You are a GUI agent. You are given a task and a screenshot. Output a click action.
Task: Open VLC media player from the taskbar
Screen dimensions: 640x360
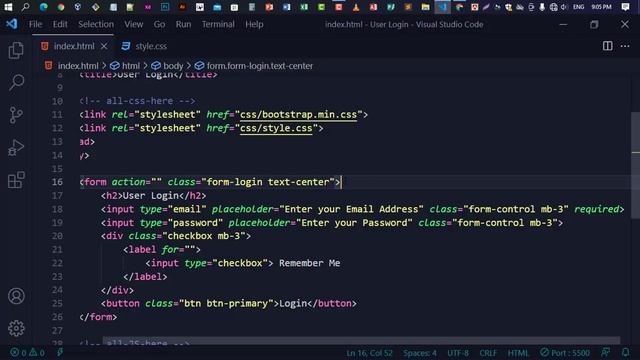click(356, 7)
